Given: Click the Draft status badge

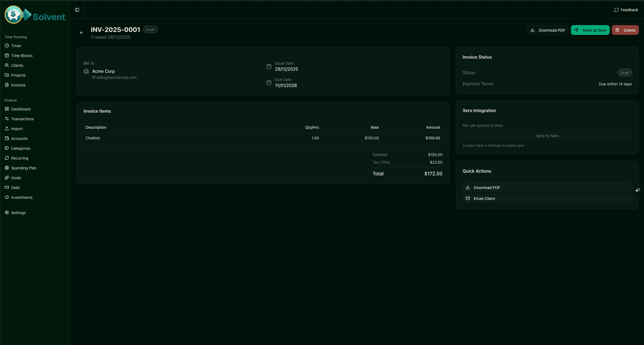Looking at the screenshot, I should point(151,29).
